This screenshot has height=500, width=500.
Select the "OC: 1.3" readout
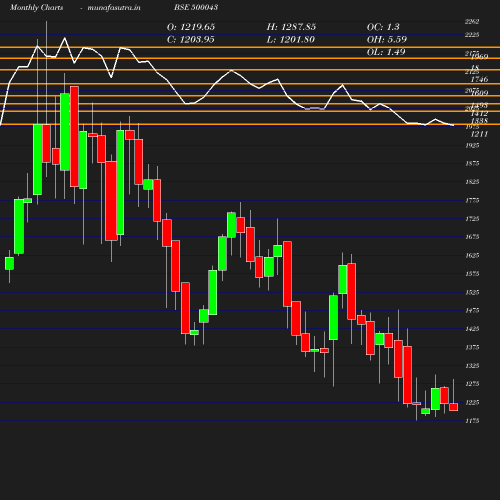tap(383, 27)
